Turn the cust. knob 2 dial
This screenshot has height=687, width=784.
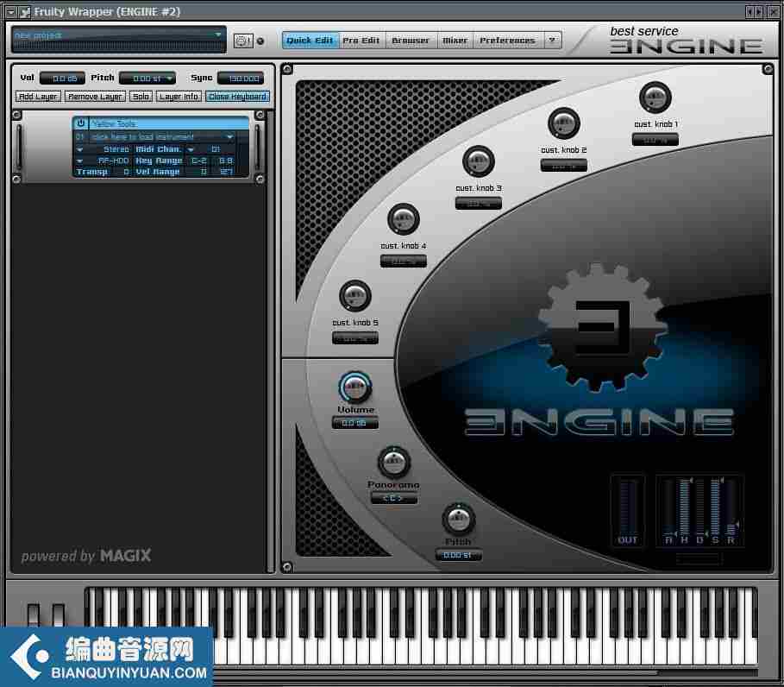[x=563, y=123]
